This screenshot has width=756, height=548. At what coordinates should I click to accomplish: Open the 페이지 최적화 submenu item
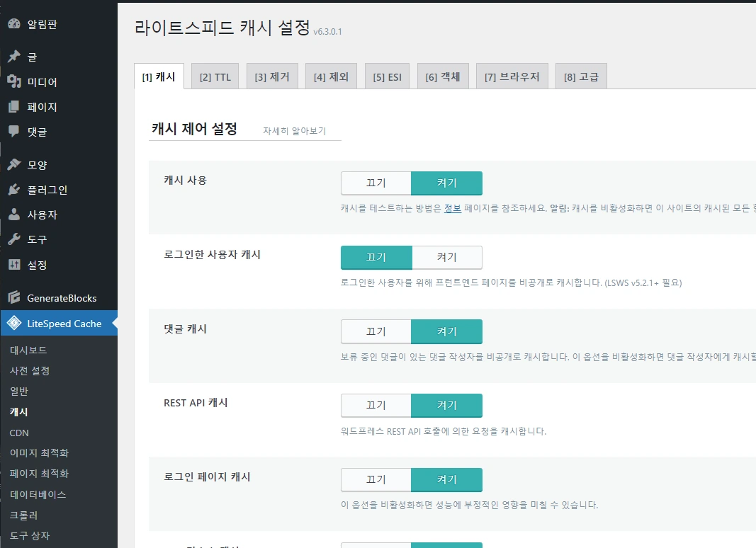[x=39, y=474]
